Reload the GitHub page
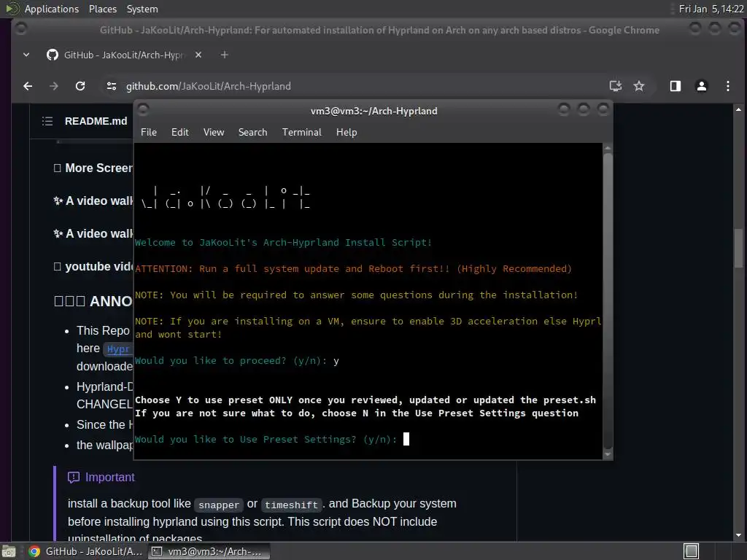 tap(80, 86)
